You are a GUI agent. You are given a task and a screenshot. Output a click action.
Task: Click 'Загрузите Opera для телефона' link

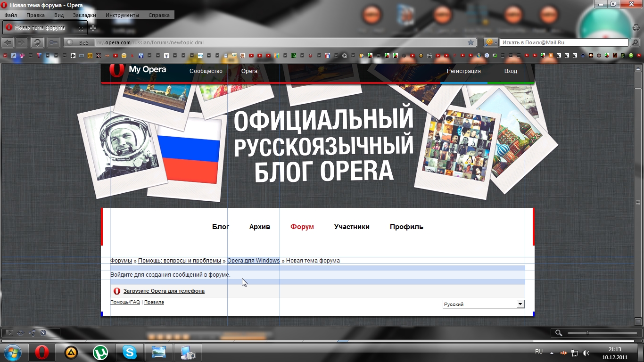164,291
